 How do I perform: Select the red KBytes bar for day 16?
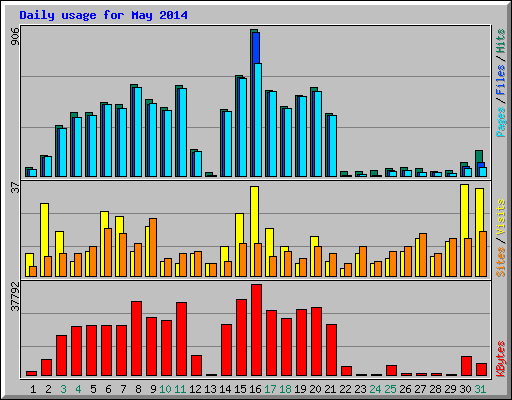pos(256,330)
